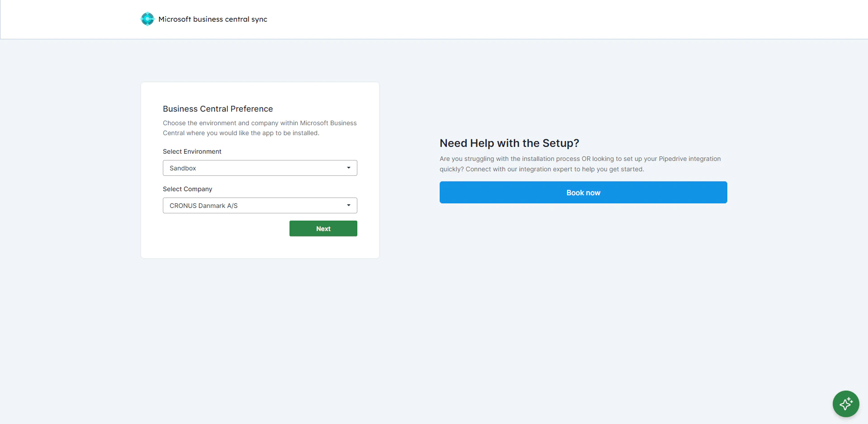Click the Microsoft Business Central sync logo icon
Screen dimensions: 868x424
(147, 19)
